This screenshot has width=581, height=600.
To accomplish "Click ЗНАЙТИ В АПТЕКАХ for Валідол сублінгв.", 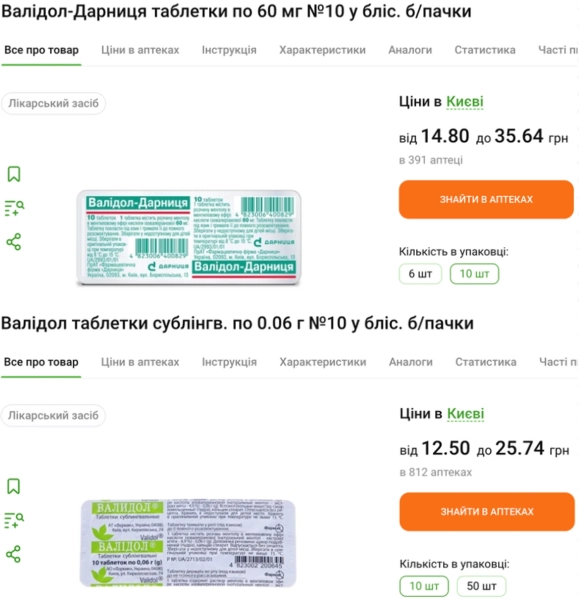I will [487, 512].
